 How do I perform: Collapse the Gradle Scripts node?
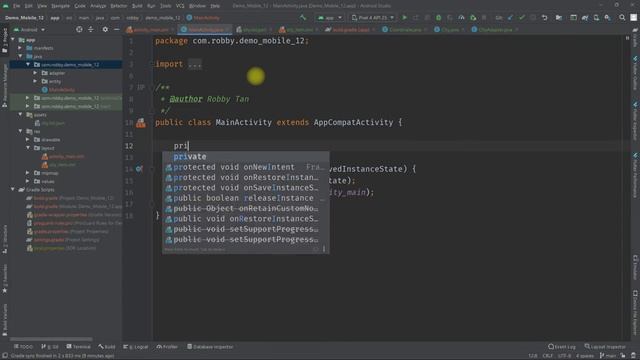13,189
